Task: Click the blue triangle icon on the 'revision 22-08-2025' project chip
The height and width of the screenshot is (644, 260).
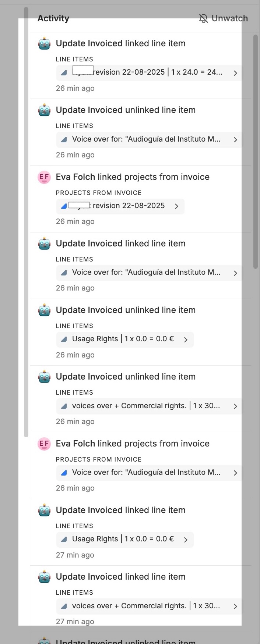Action: coord(64,206)
